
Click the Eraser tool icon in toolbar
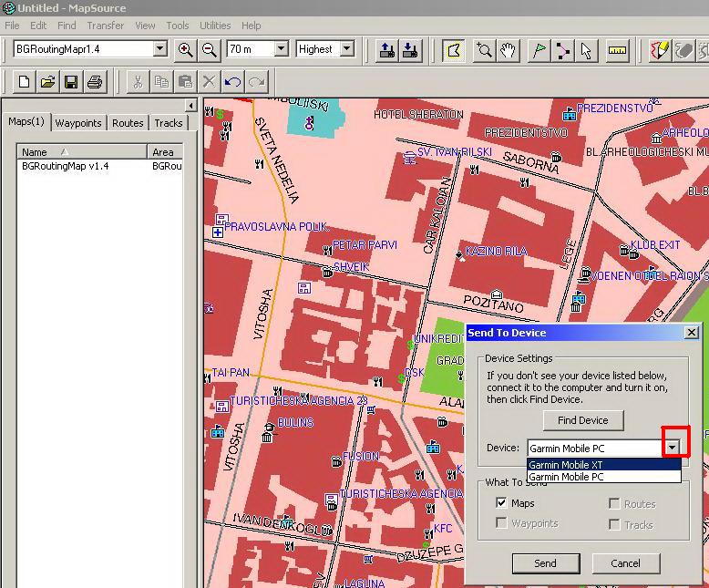683,50
